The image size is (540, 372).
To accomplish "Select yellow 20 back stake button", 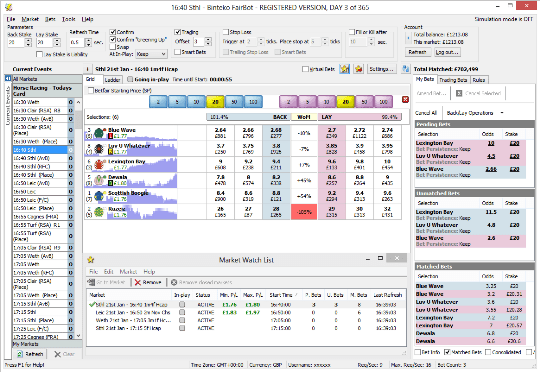I will point(215,102).
